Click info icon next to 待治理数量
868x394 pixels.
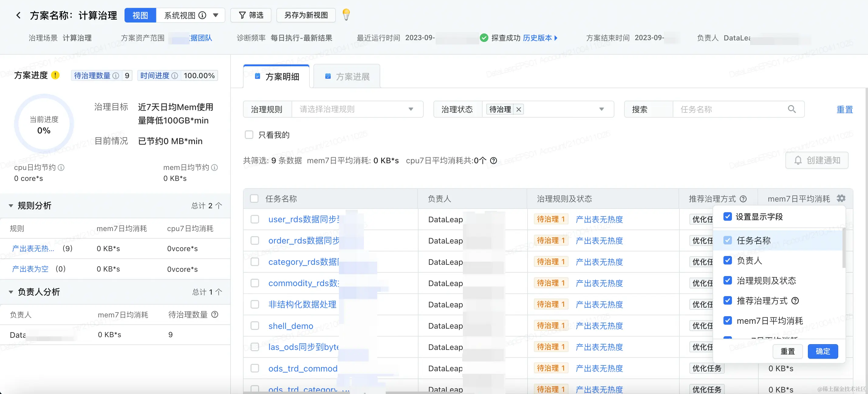coord(116,76)
